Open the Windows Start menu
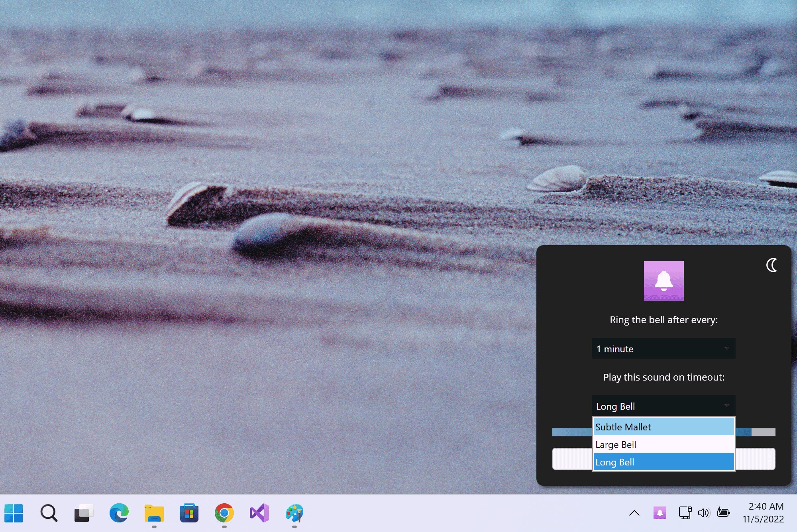Image resolution: width=797 pixels, height=532 pixels. click(14, 513)
